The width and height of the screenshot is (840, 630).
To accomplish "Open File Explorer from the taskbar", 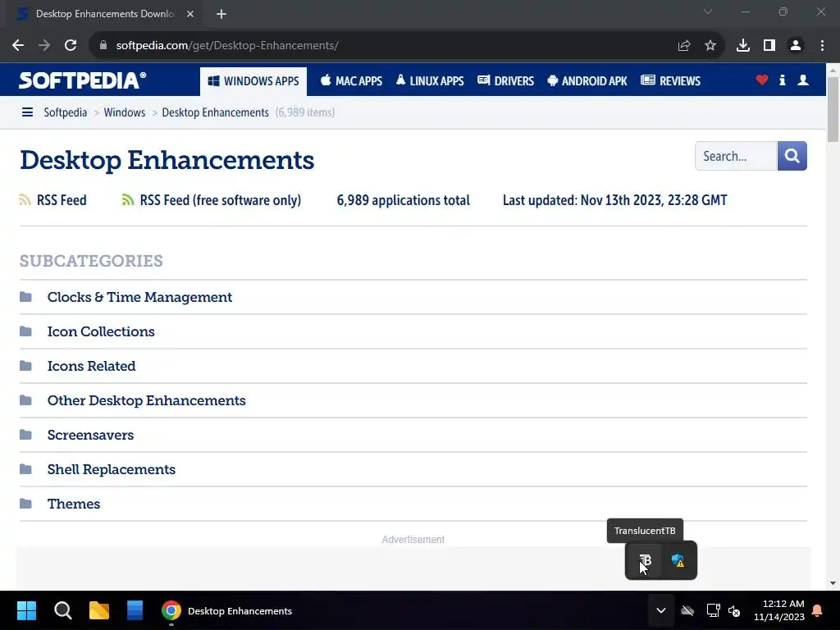I will point(99,610).
